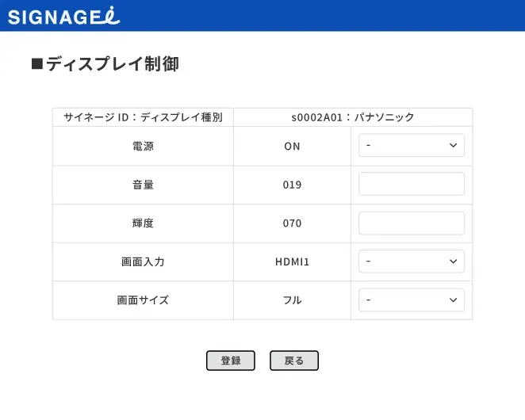This screenshot has width=525, height=420.
Task: Select the current input value HDMI1
Action: click(x=292, y=262)
